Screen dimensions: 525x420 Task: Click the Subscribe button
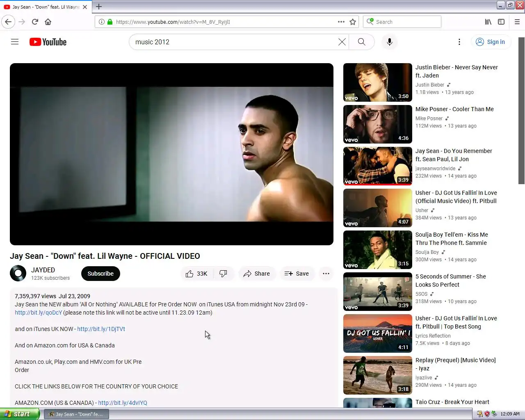tap(100, 274)
